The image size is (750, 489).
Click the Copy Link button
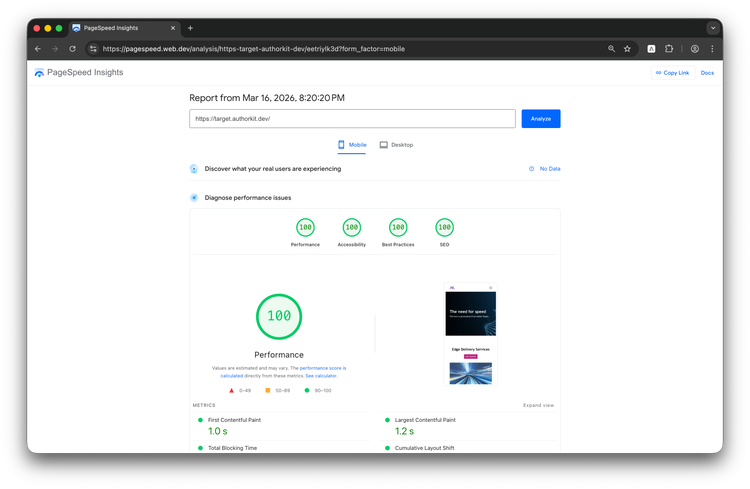pyautogui.click(x=672, y=73)
